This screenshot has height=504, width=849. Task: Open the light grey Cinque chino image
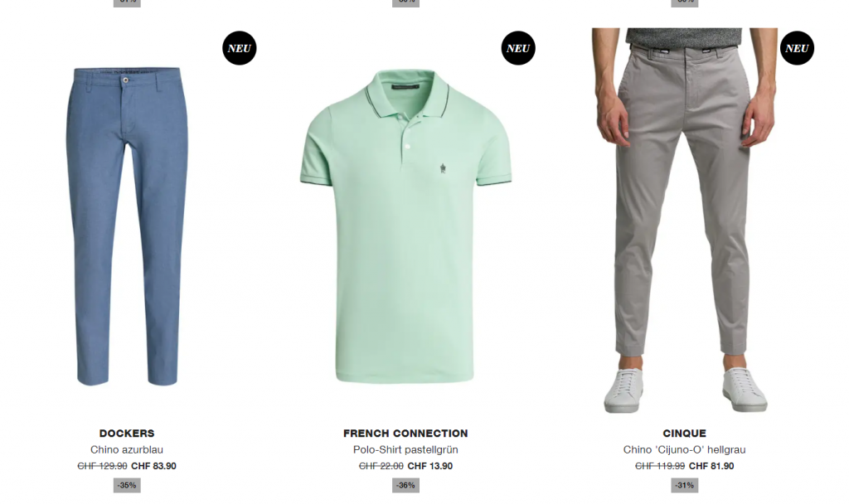click(684, 220)
